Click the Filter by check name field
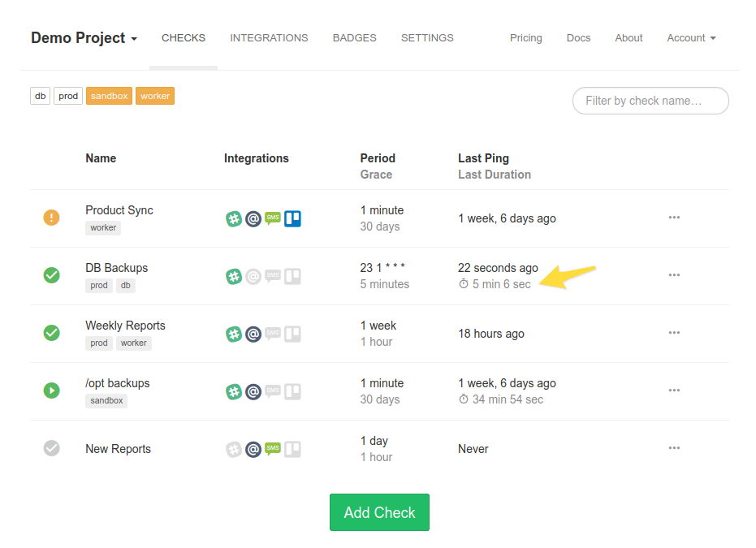 650,101
